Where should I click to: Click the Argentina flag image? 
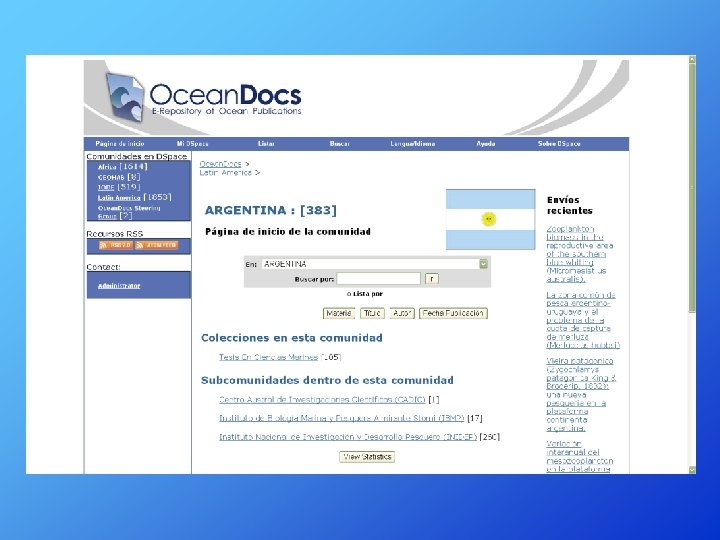click(x=490, y=219)
